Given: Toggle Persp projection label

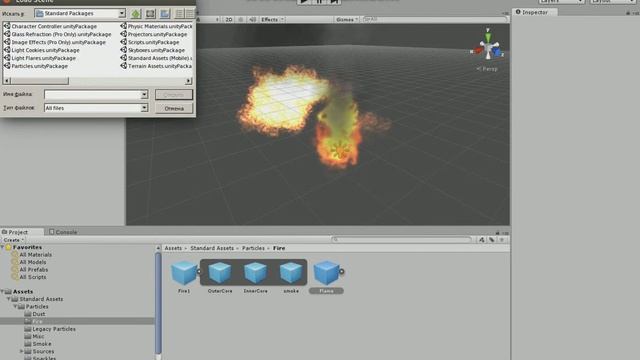Looking at the screenshot, I should (487, 69).
